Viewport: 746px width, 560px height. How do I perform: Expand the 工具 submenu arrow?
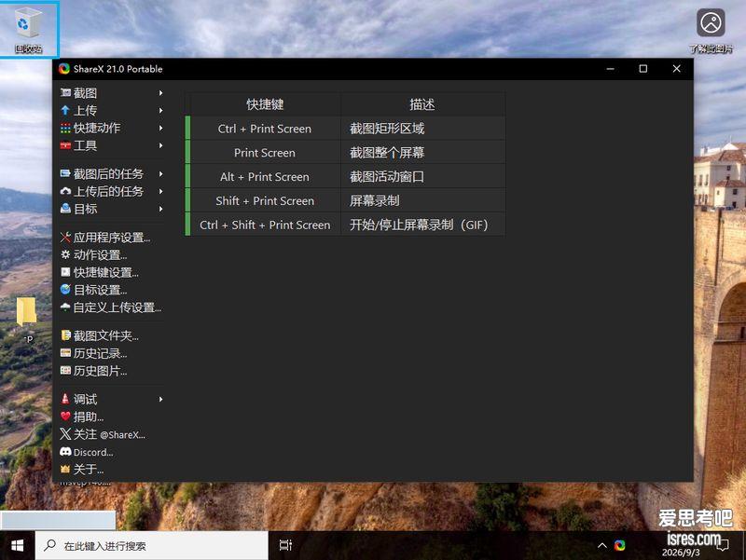tap(160, 145)
